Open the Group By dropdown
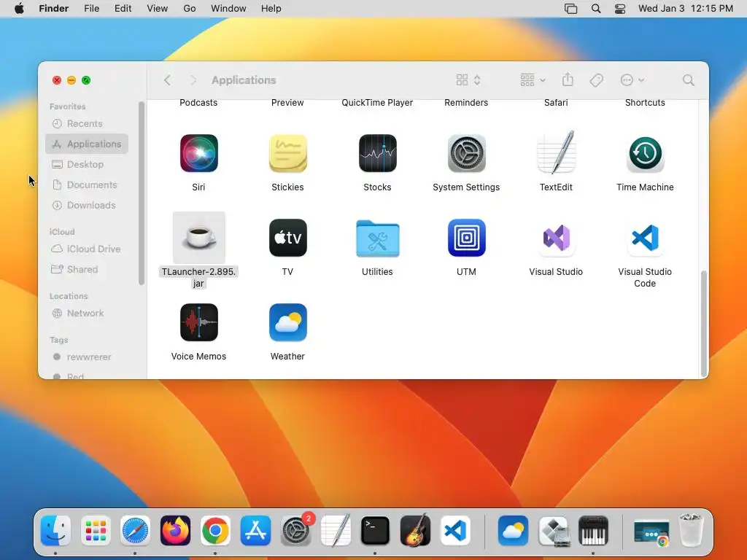747x560 pixels. click(533, 80)
